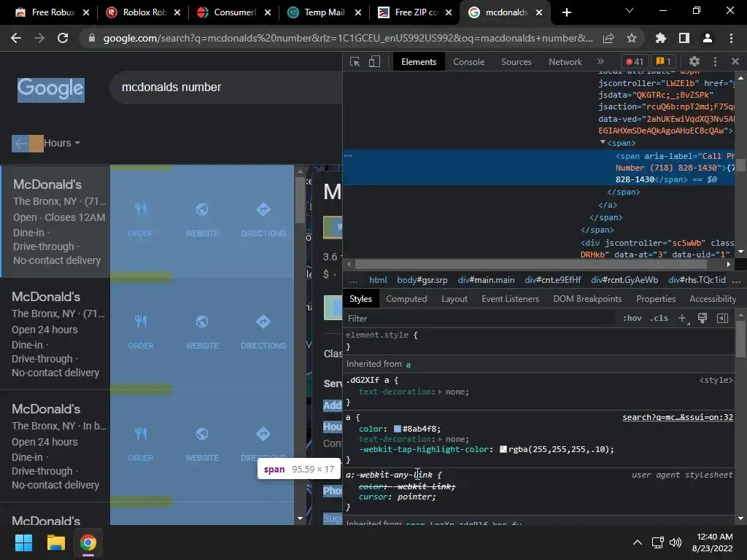Image resolution: width=747 pixels, height=560 pixels.
Task: Switch to the Elements tab
Action: pyautogui.click(x=419, y=62)
